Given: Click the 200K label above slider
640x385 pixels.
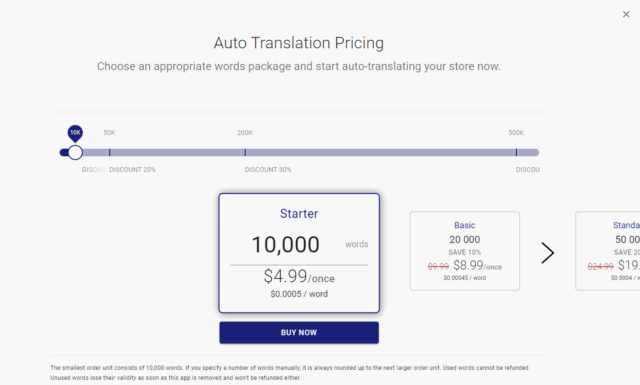Looking at the screenshot, I should 245,133.
